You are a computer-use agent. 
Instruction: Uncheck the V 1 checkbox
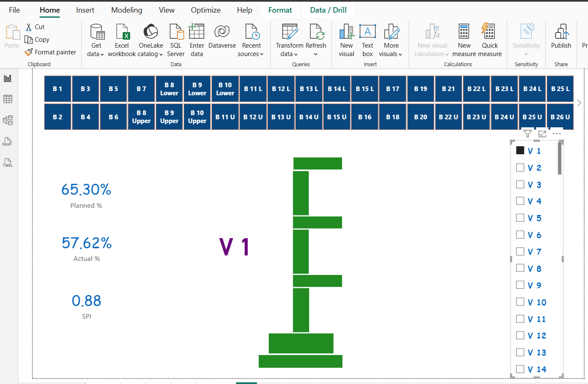click(x=520, y=150)
